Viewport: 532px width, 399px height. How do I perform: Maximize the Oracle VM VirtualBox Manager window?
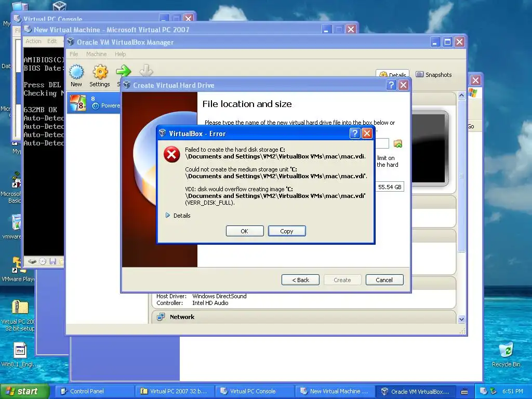click(x=447, y=42)
